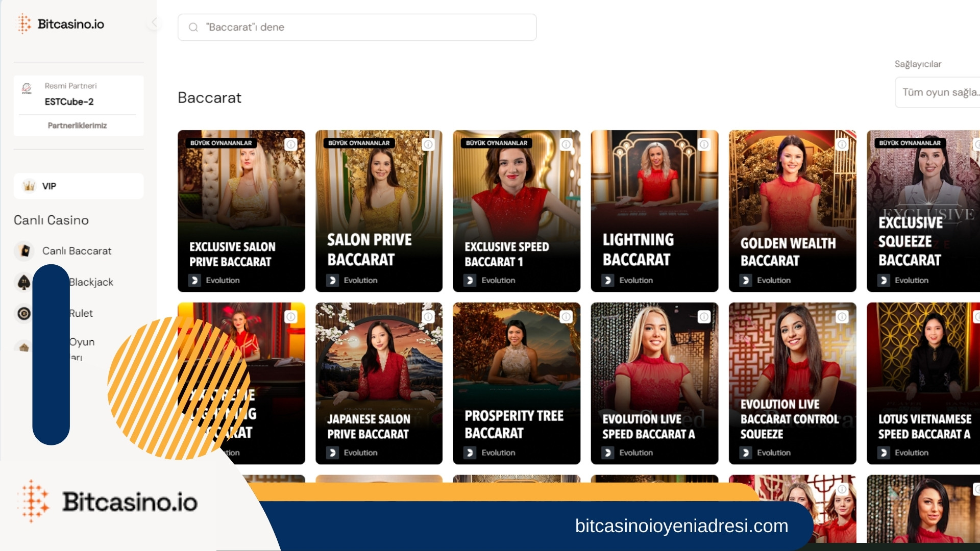This screenshot has width=980, height=551.
Task: Click the Sağlayıcılar label
Action: point(918,64)
